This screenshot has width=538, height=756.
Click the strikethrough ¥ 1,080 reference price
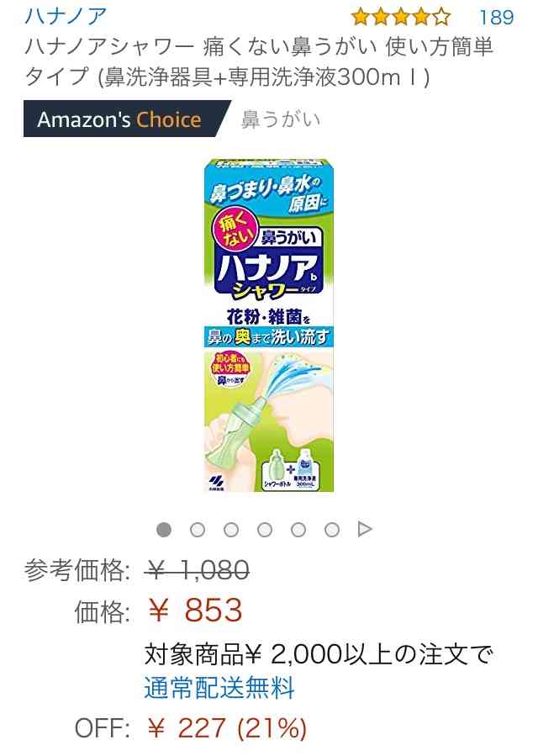tap(197, 571)
